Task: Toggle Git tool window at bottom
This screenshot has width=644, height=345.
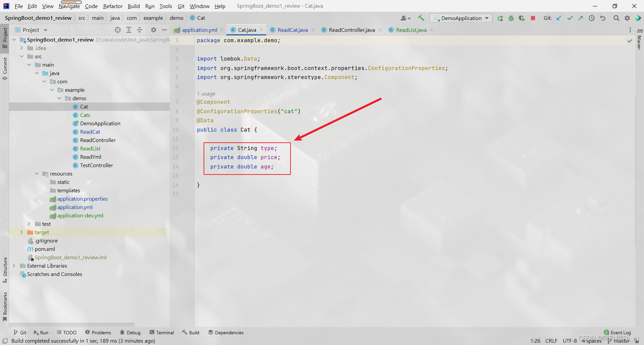Action: [20, 333]
